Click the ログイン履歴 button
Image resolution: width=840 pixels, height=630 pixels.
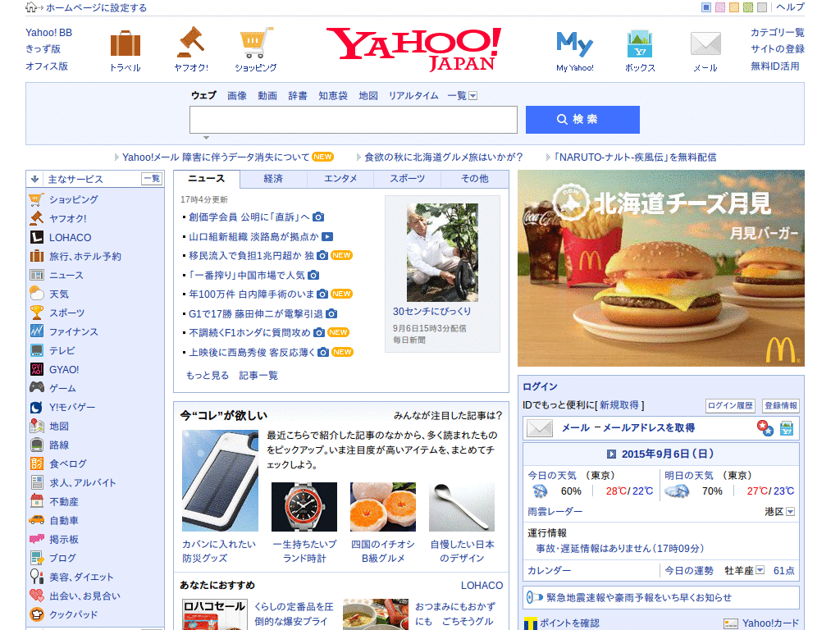tap(730, 405)
